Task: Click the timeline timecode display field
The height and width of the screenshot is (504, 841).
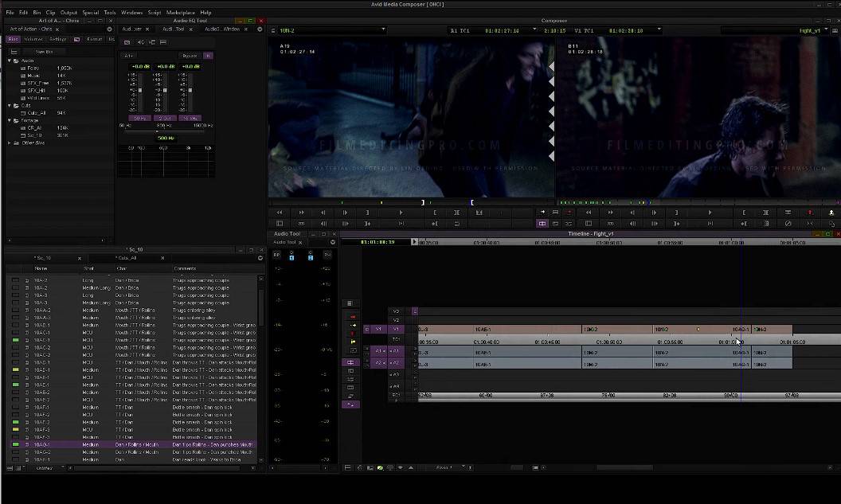Action: coord(377,242)
